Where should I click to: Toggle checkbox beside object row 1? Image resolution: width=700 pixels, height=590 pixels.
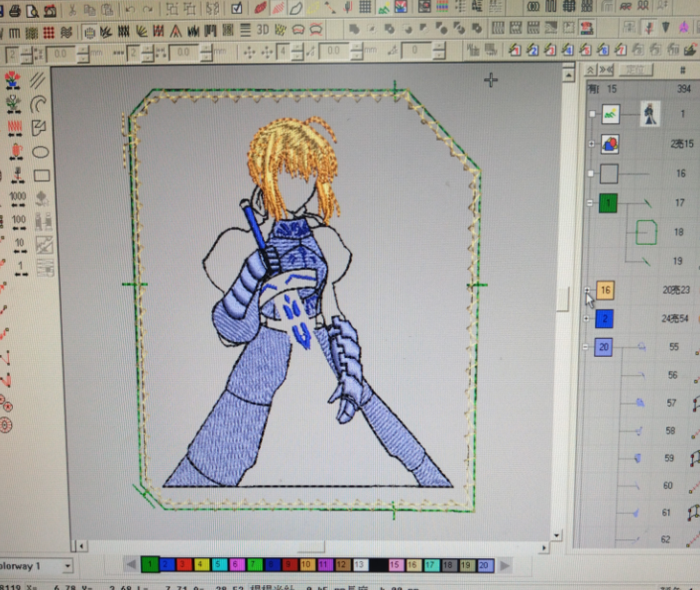click(x=592, y=114)
